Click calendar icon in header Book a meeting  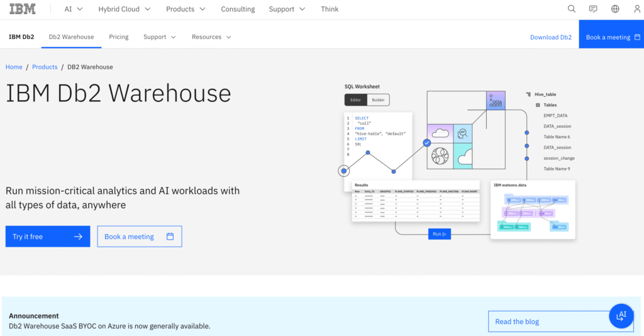pyautogui.click(x=637, y=37)
